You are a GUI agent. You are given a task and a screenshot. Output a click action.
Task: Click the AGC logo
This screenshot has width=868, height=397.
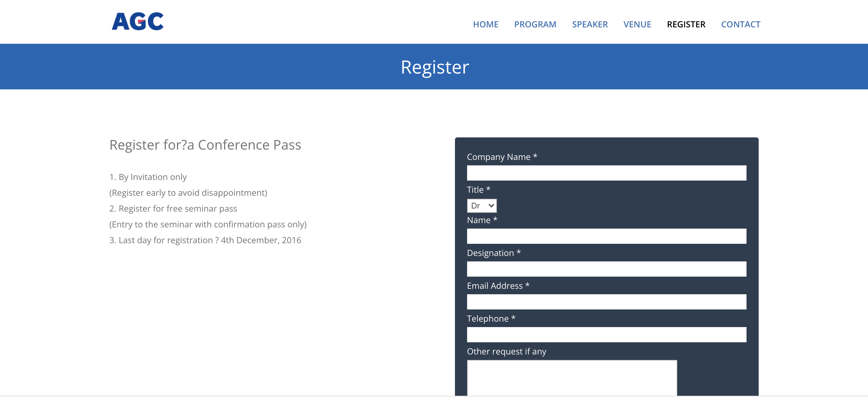pos(138,22)
